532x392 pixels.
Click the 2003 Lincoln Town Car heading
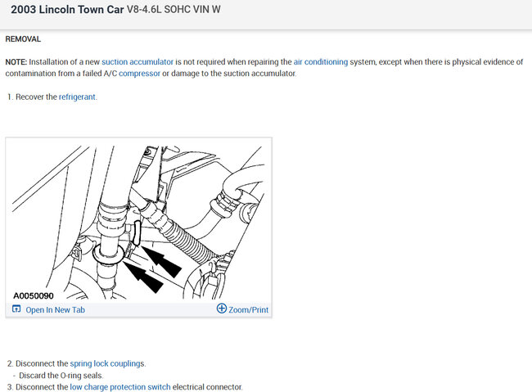67,10
